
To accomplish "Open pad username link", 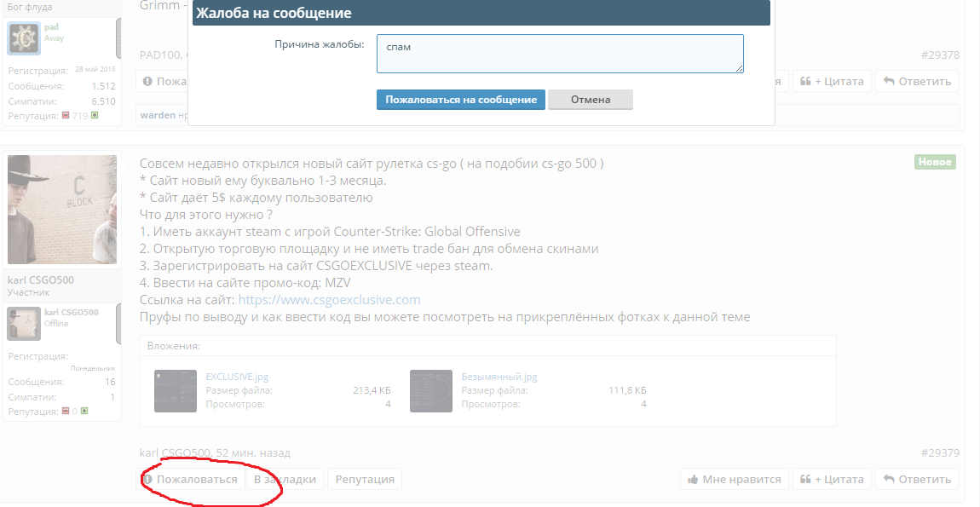I will (x=51, y=27).
